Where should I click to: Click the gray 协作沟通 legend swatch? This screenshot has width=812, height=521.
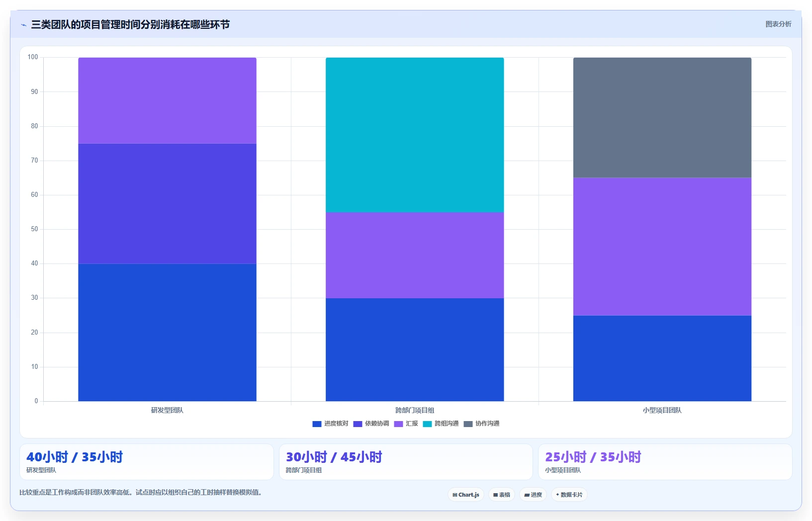click(x=468, y=424)
